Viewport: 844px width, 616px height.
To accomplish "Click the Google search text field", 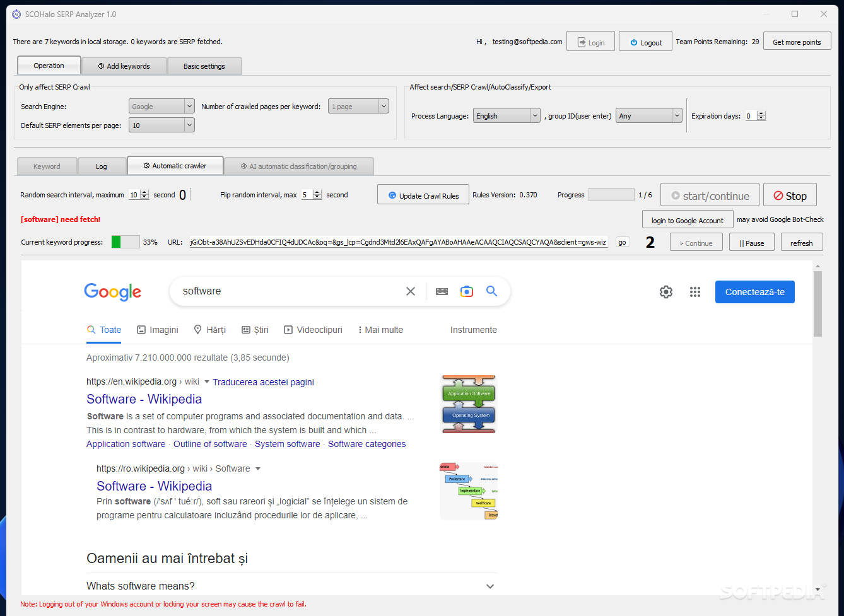I will coord(290,291).
